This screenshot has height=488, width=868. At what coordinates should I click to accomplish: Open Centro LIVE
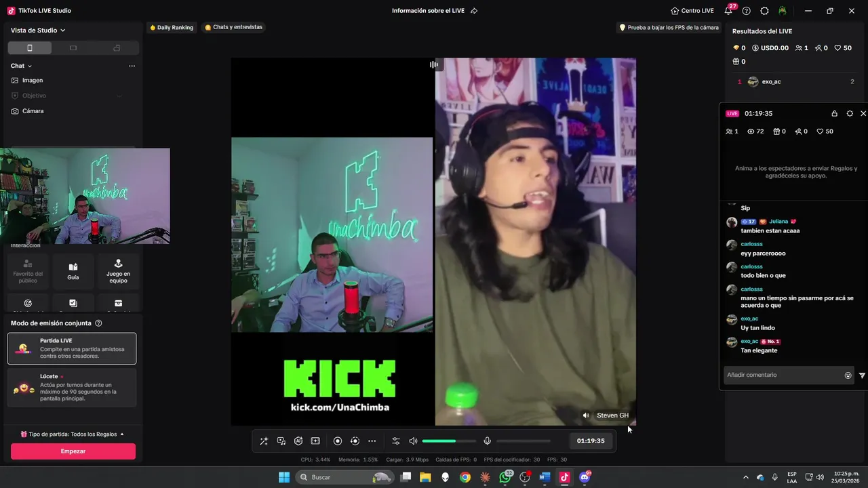(x=692, y=11)
